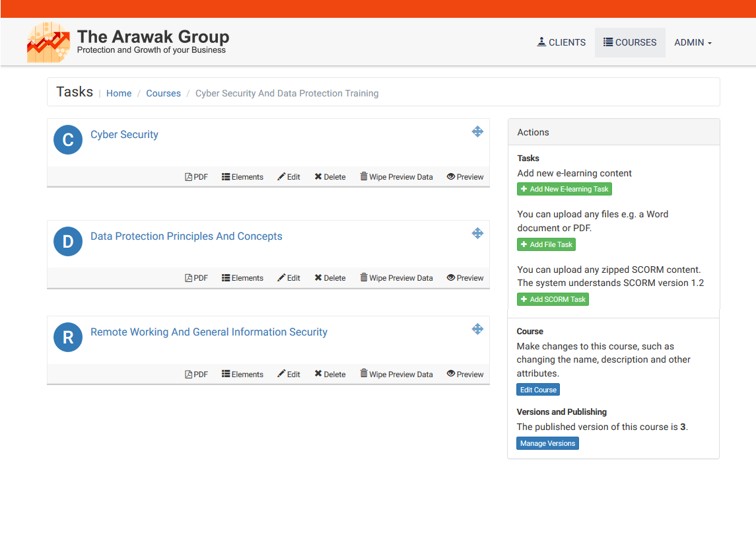
Task: Click the blue R avatar for Remote Working
Action: point(68,338)
